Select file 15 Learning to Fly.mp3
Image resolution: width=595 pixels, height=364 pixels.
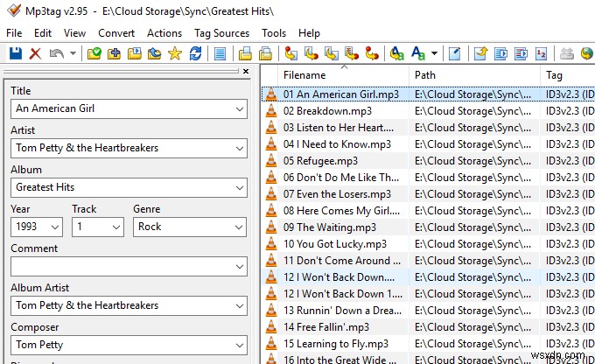pos(336,344)
